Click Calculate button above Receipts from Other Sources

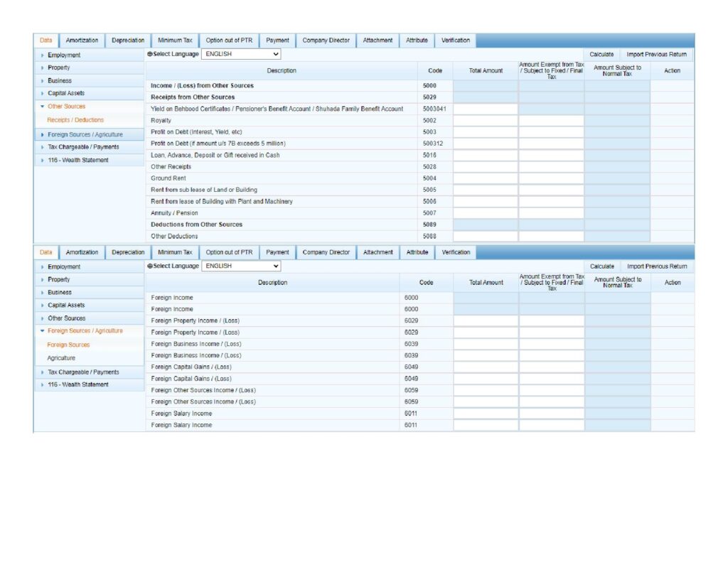point(601,54)
